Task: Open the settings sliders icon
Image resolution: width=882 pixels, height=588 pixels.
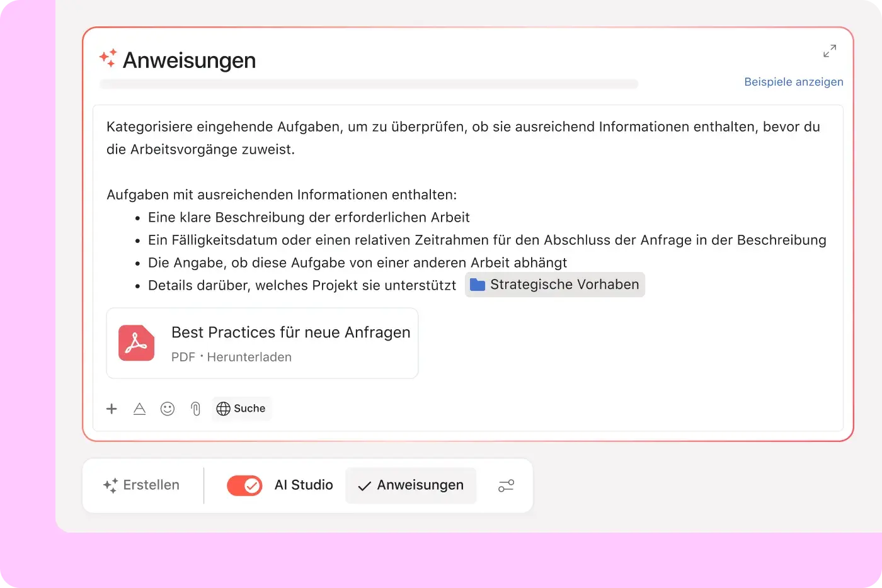Action: tap(506, 485)
